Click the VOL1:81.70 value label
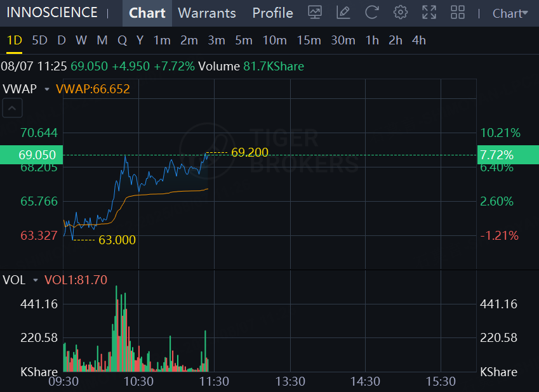The image size is (539, 392). click(x=76, y=280)
